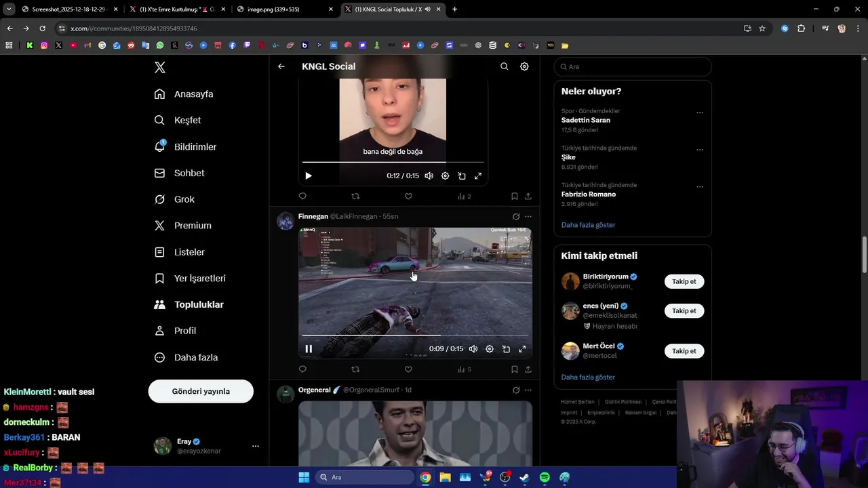Image resolution: width=868 pixels, height=488 pixels.
Task: Open Spotify from taskbar
Action: 545,477
